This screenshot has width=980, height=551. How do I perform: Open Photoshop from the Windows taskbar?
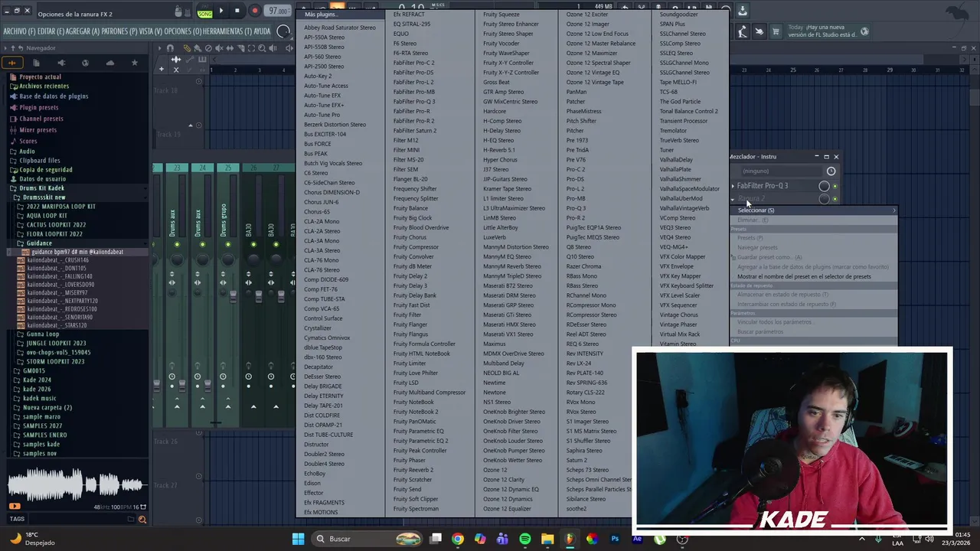click(x=614, y=539)
